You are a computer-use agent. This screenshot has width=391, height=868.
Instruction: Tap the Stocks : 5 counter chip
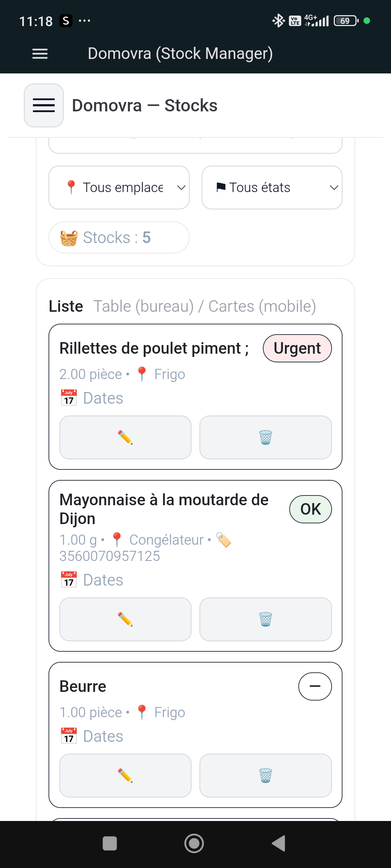point(119,237)
